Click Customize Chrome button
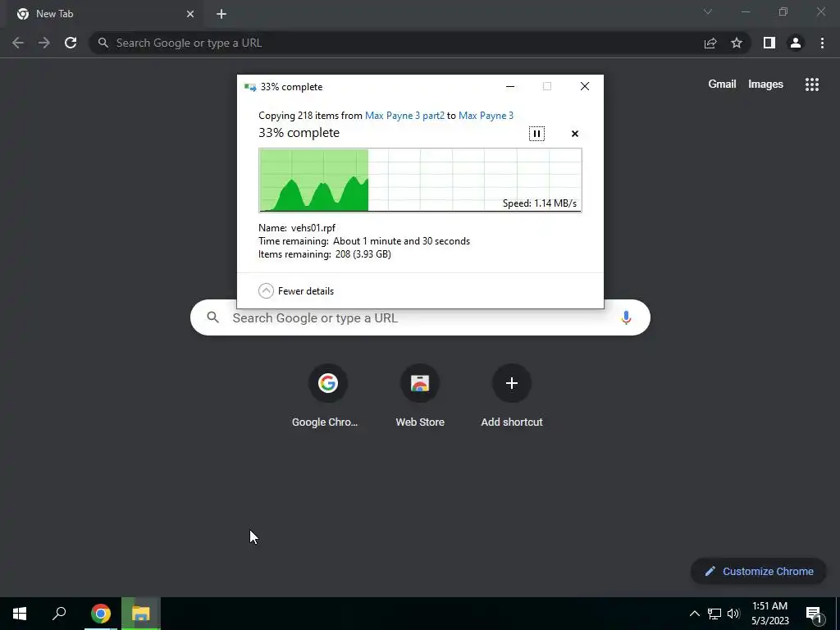The image size is (840, 630). pos(759,571)
